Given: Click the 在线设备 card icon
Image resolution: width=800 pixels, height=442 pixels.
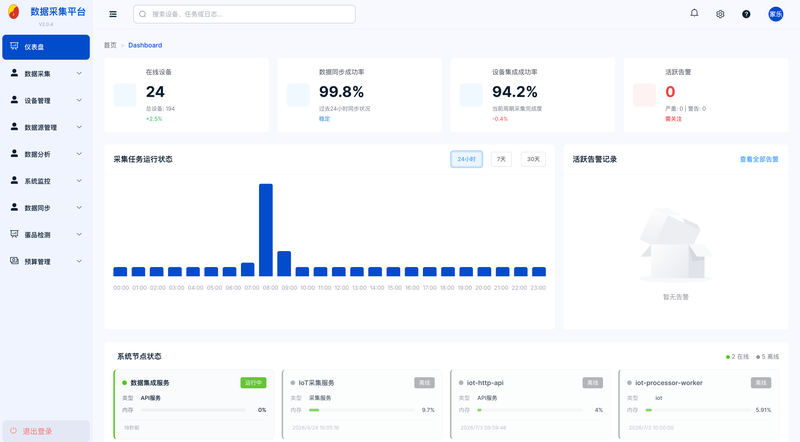Looking at the screenshot, I should coord(125,95).
